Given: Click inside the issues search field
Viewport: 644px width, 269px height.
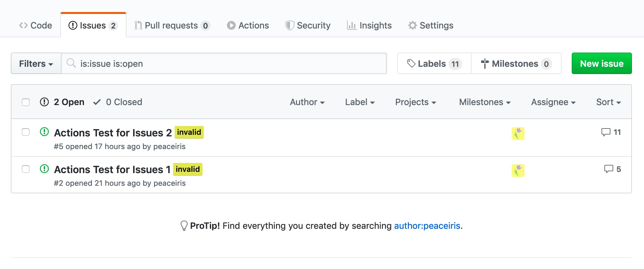Looking at the screenshot, I should (222, 63).
